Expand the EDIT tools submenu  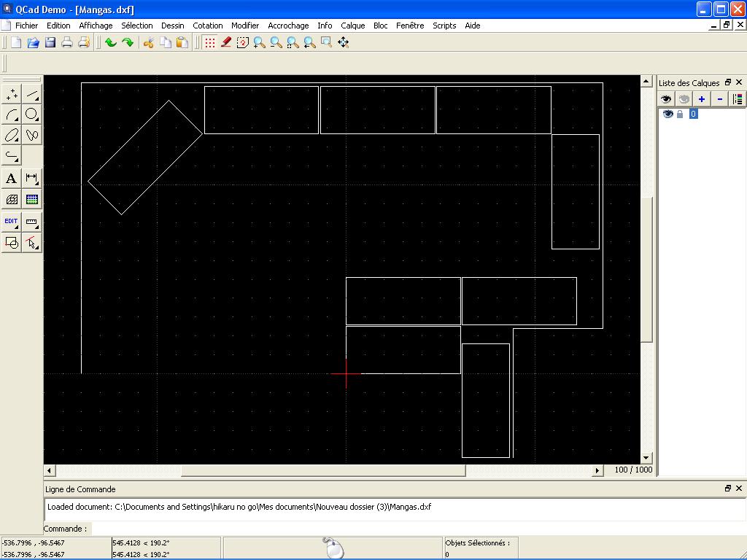pyautogui.click(x=12, y=222)
